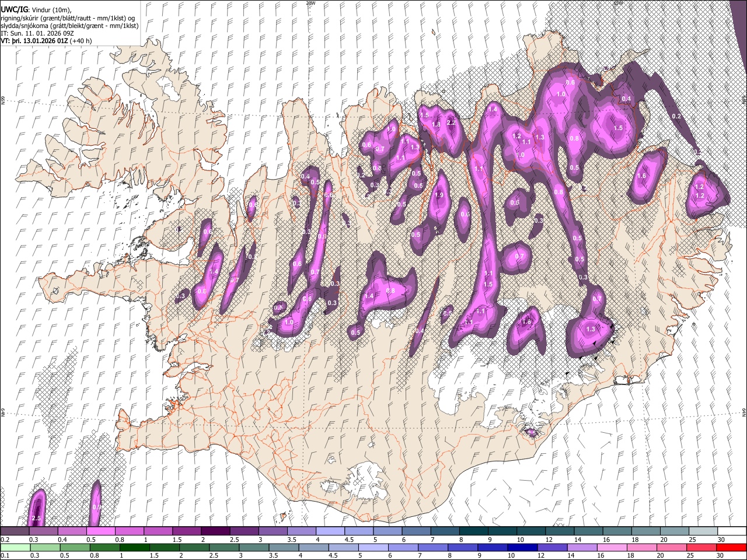Image resolution: width=747 pixels, height=560 pixels.
Task: Click the '(+40 h)' forecast offset text
Action: tap(81, 41)
